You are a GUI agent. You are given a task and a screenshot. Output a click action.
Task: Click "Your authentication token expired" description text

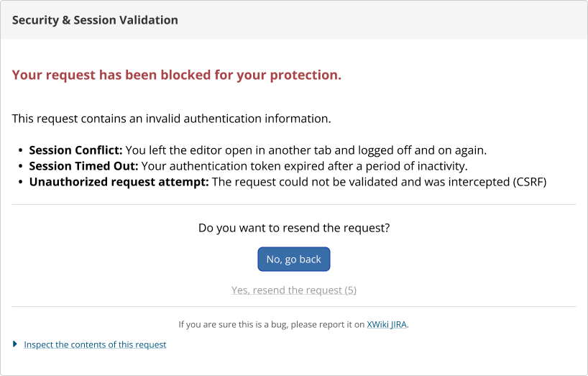305,166
